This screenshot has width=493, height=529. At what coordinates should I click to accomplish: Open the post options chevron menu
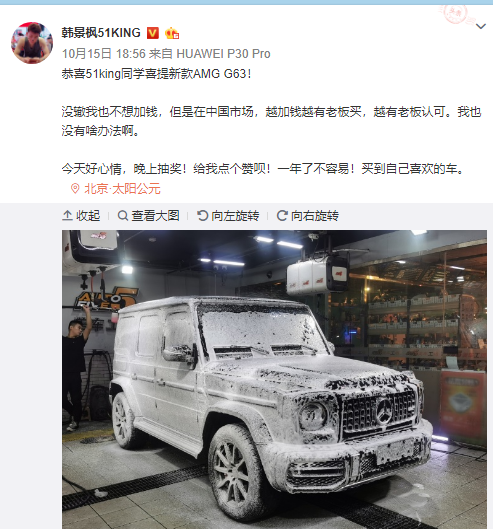point(481,26)
